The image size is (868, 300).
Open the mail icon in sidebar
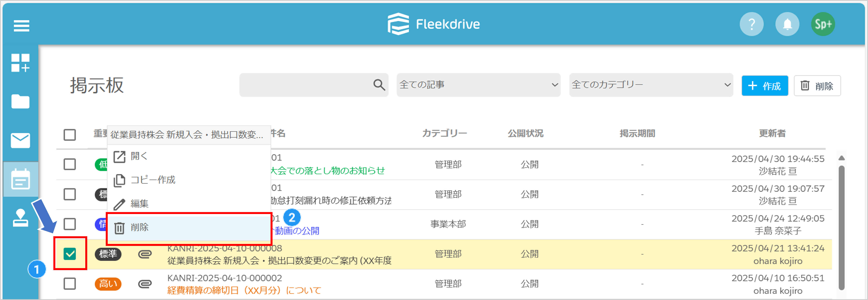tap(20, 140)
